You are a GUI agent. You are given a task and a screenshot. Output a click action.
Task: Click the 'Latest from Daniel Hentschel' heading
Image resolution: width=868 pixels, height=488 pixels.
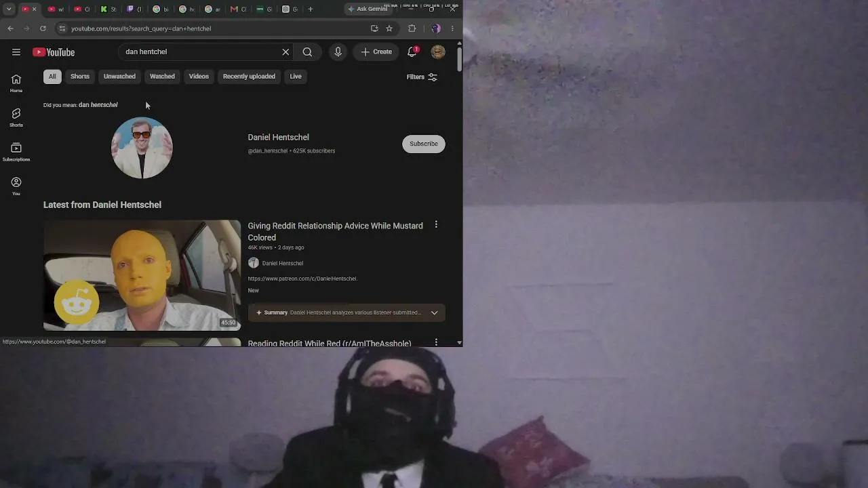102,205
